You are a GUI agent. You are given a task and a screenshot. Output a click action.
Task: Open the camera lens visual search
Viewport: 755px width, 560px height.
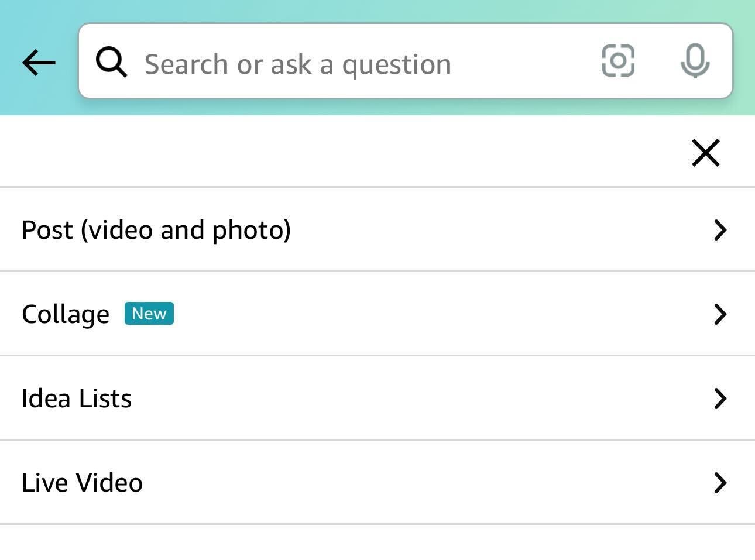pos(618,61)
